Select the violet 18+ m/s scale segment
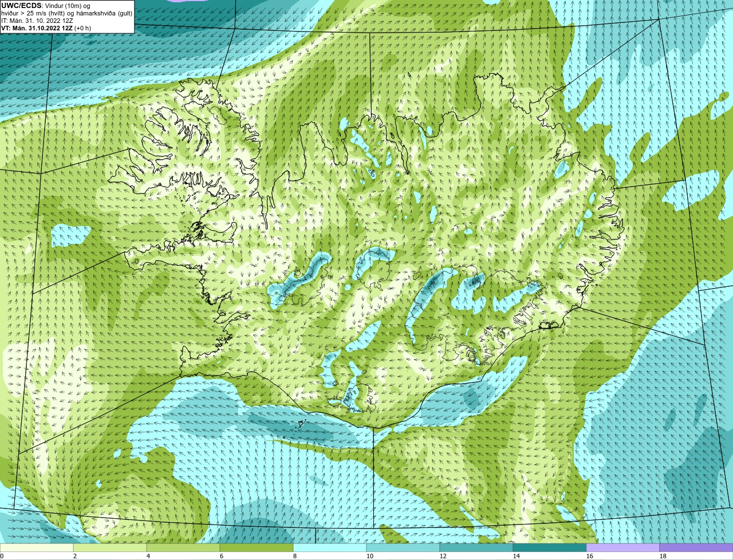 coord(696,547)
